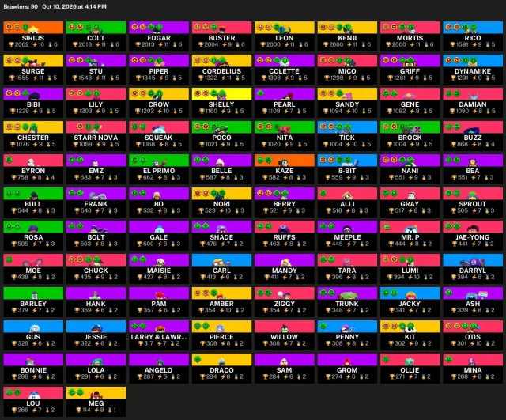Click the power bolt icon in Kenji's card

(349, 44)
